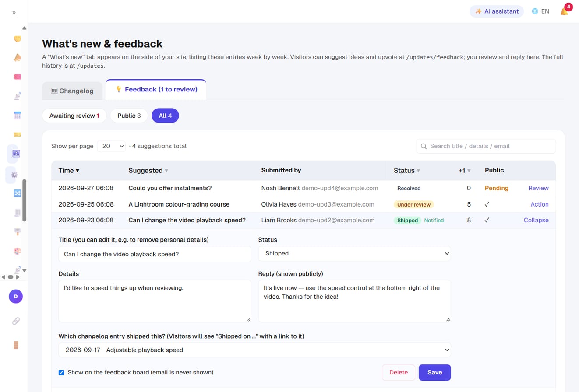579x392 pixels.
Task: Click the search title / details / email field
Action: [486, 146]
